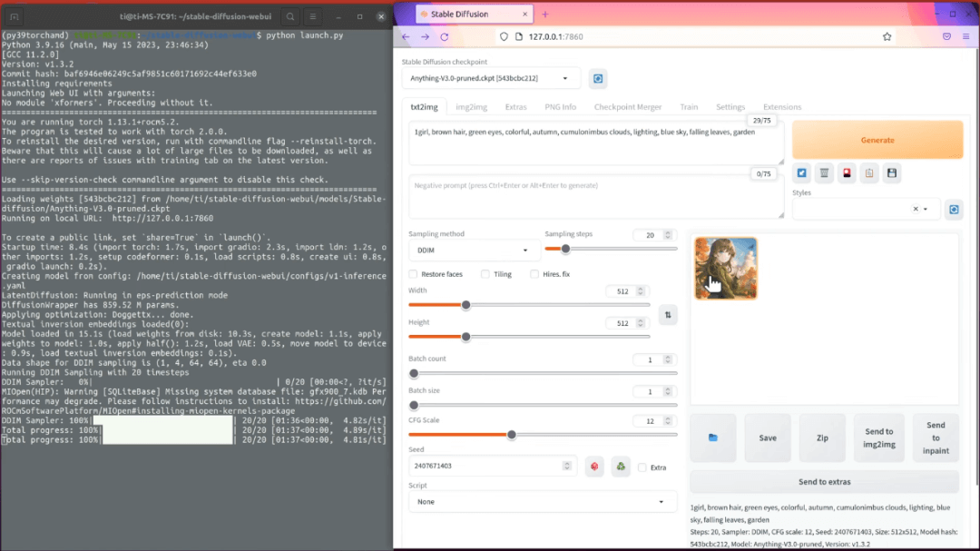Enable the Restore faces checkbox
This screenshot has height=551, width=980.
414,274
